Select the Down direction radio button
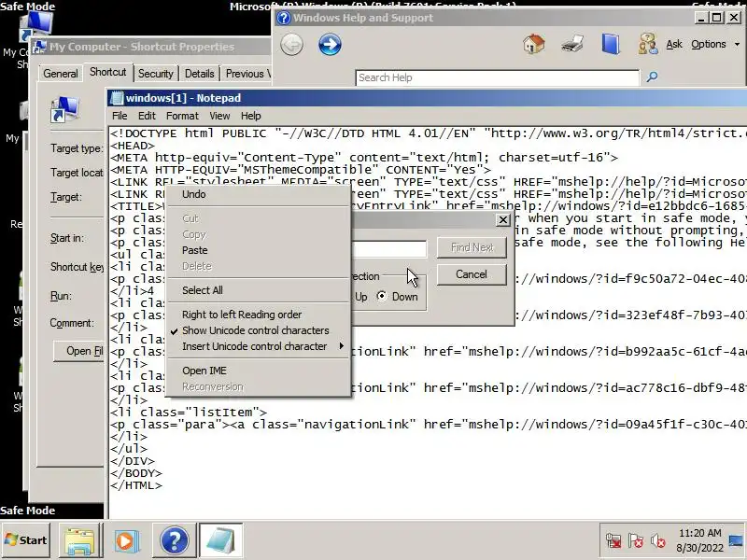Viewport: 747px width, 560px height. tap(382, 296)
